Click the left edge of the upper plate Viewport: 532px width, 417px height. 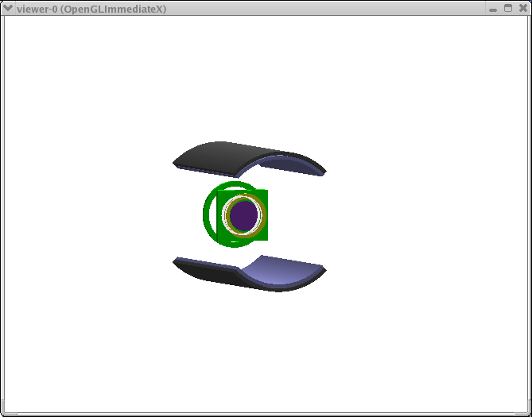point(176,163)
